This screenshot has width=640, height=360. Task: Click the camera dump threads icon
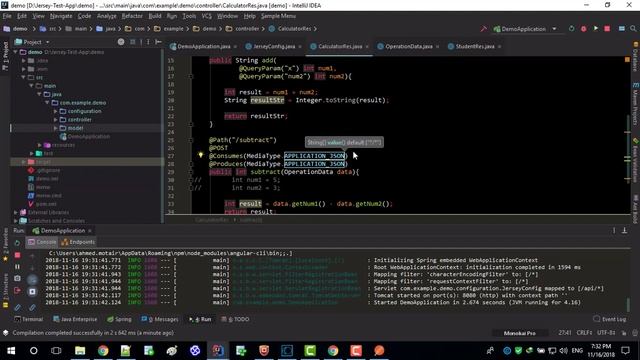point(17,278)
